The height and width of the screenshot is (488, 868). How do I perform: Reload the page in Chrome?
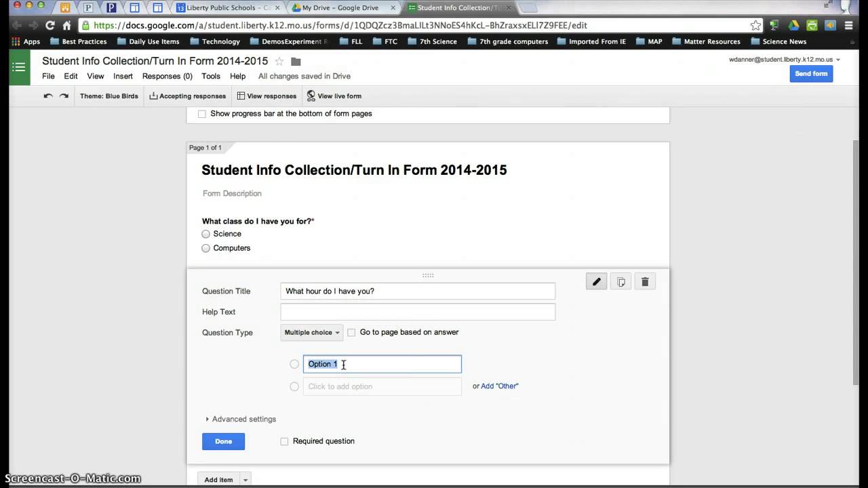[50, 25]
